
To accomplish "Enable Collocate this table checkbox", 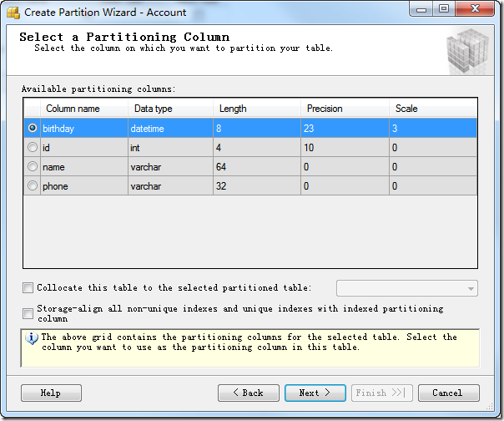I will (x=28, y=288).
